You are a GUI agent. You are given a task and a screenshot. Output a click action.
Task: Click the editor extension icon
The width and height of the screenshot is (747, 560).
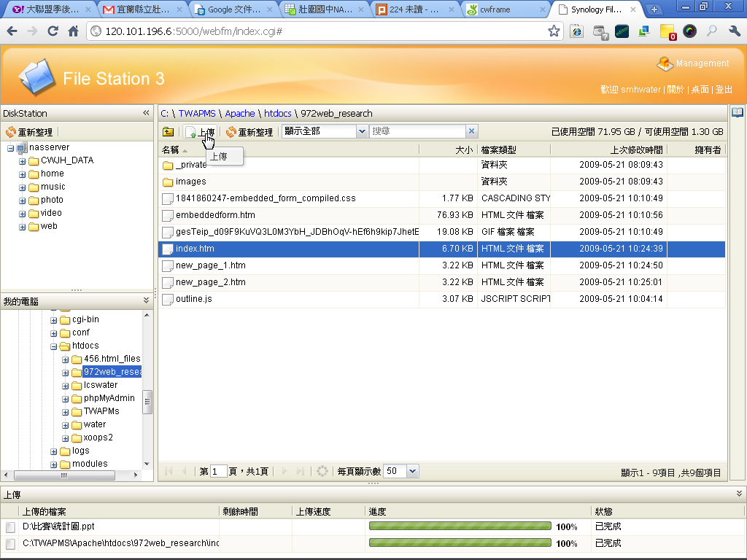pyautogui.click(x=622, y=31)
